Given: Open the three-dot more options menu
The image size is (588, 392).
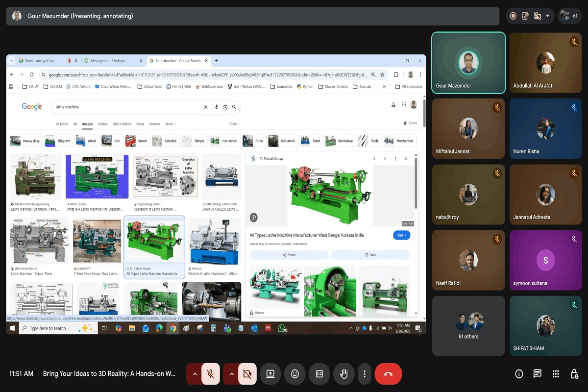Looking at the screenshot, I should coord(364,374).
